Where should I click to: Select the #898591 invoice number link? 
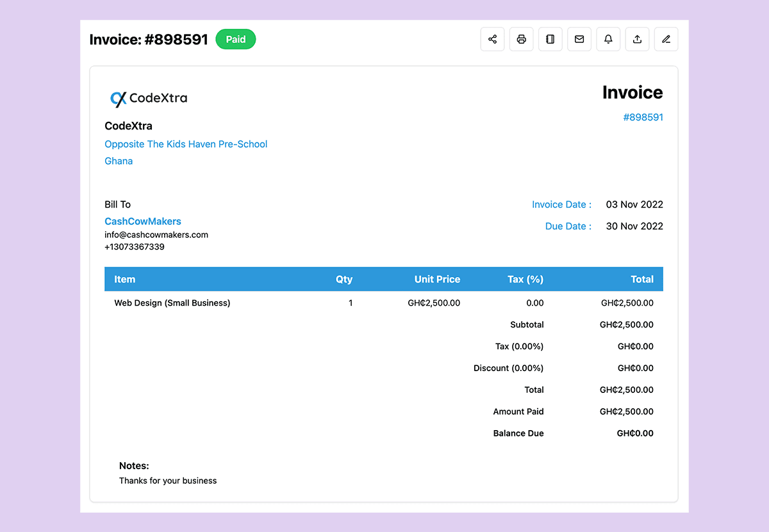click(x=643, y=117)
